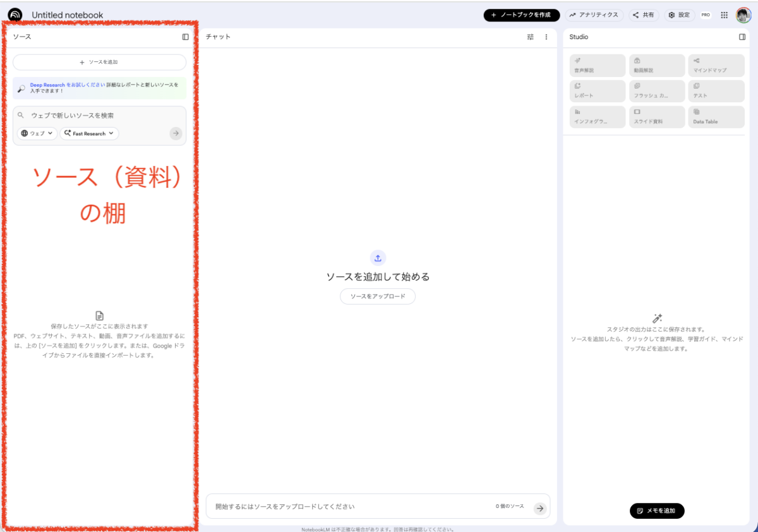Viewport: 758px width, 532px height.
Task: Open the 音声解説 audio overview tile
Action: [x=597, y=65]
